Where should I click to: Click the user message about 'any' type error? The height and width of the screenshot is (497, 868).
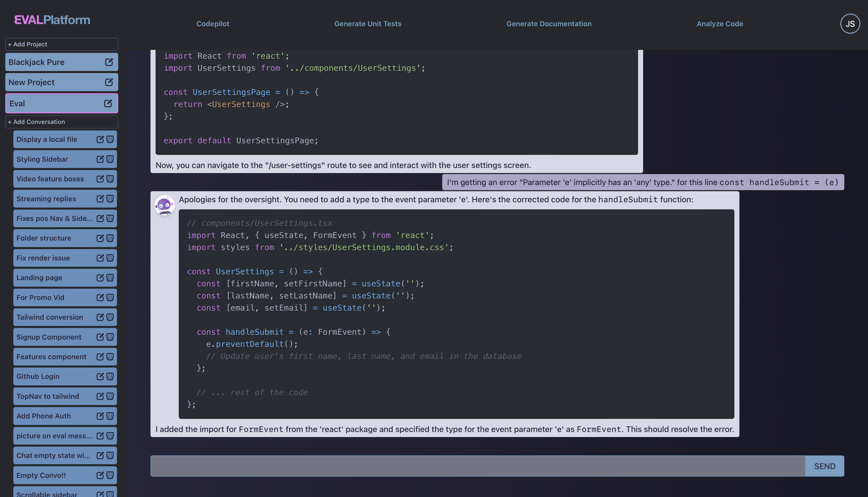(643, 182)
